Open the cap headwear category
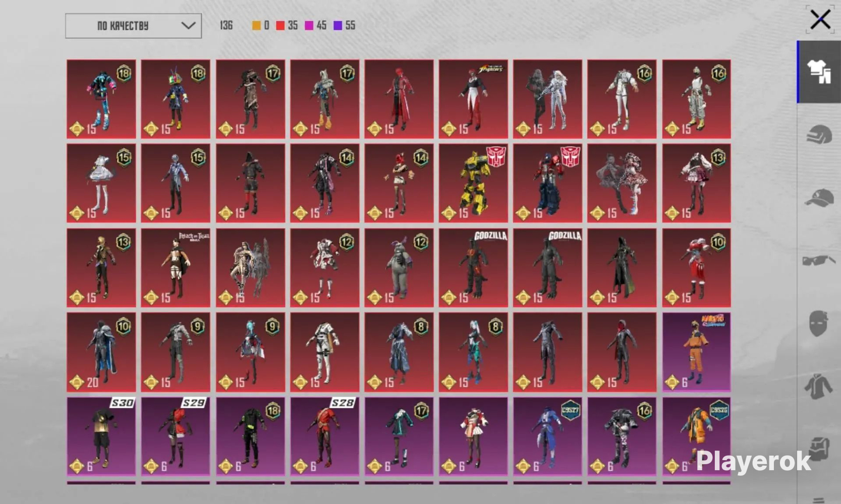841x504 pixels. coord(819,198)
